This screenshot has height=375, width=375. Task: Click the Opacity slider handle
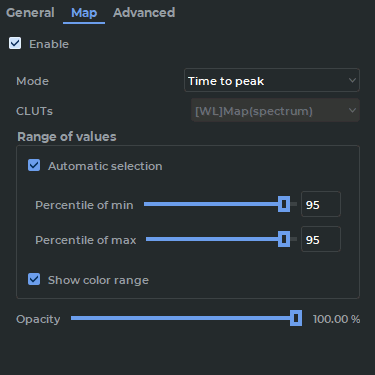[296, 318]
